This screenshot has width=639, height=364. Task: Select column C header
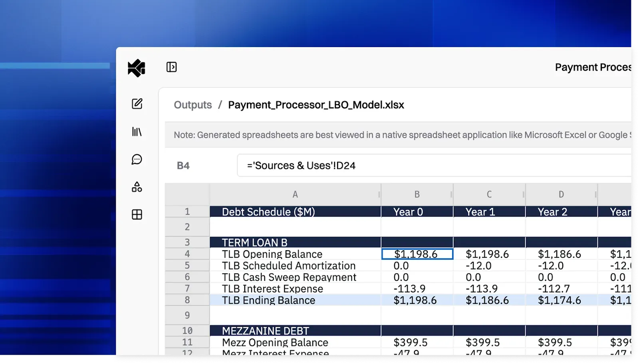(489, 194)
